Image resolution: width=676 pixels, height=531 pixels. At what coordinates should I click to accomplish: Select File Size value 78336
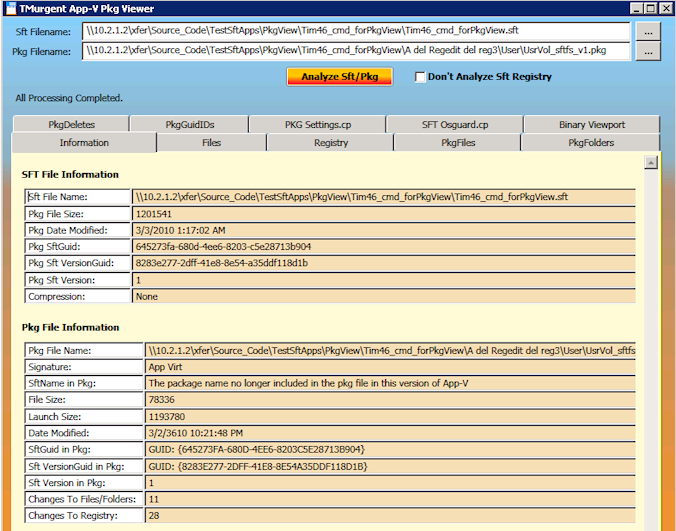[x=390, y=400]
